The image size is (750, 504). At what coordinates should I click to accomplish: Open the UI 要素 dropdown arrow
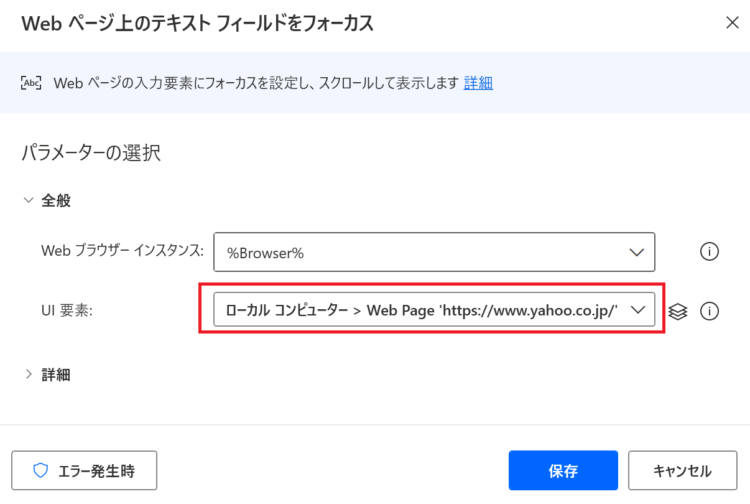638,310
